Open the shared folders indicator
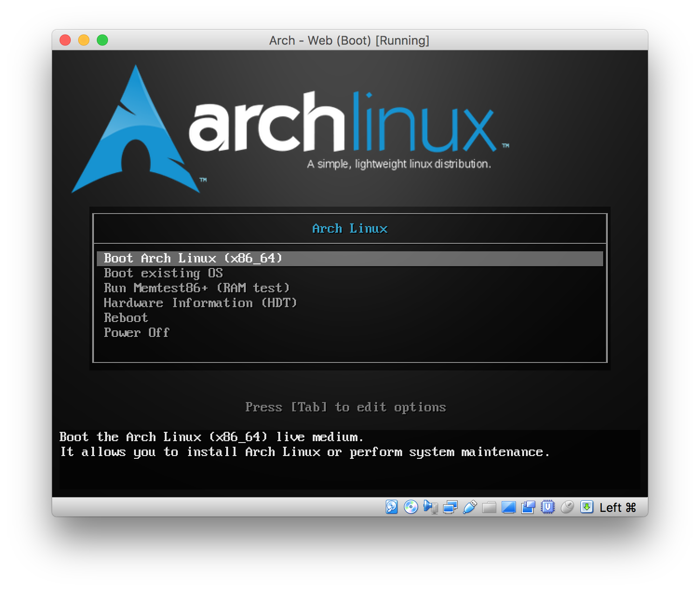The height and width of the screenshot is (591, 700). tap(489, 507)
